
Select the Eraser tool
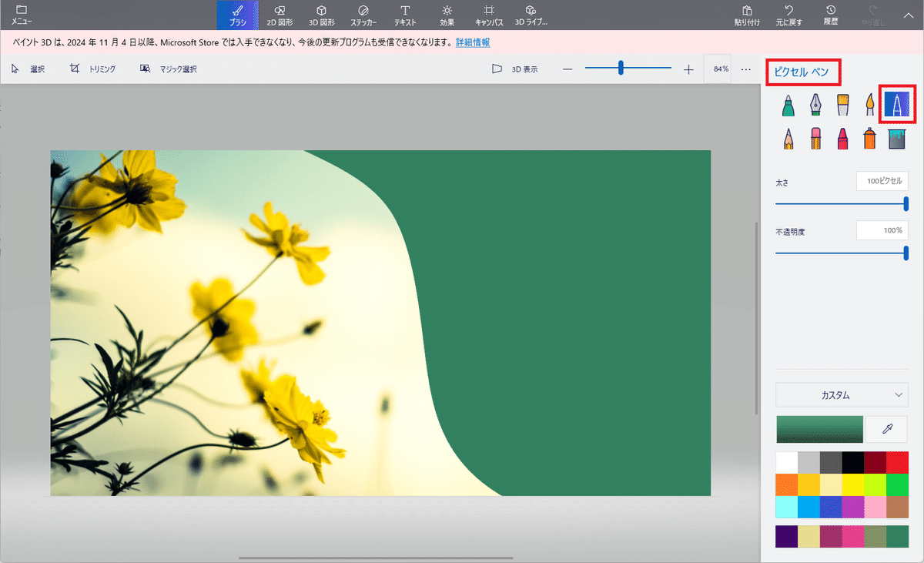[815, 139]
